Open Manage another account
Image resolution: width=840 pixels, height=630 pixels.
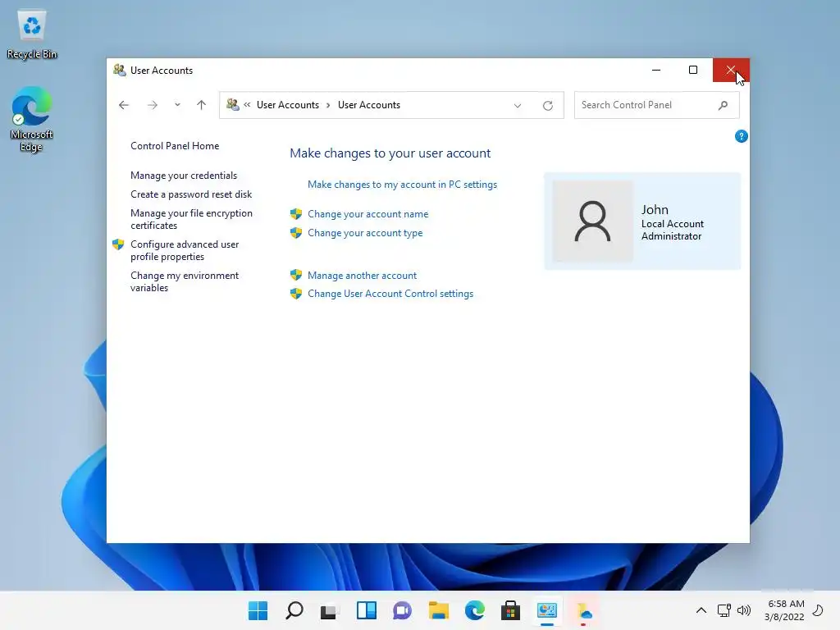tap(362, 276)
